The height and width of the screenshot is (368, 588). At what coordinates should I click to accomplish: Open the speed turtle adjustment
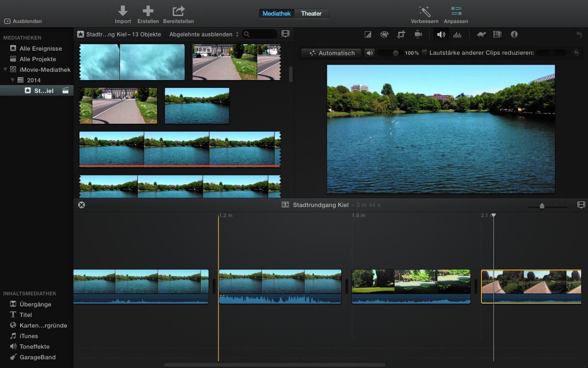pos(481,34)
